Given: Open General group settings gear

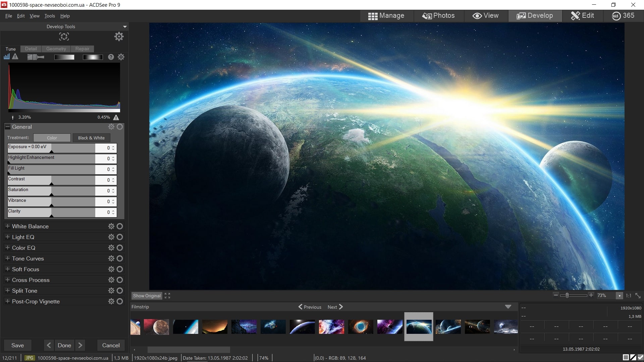Looking at the screenshot, I should tap(111, 127).
